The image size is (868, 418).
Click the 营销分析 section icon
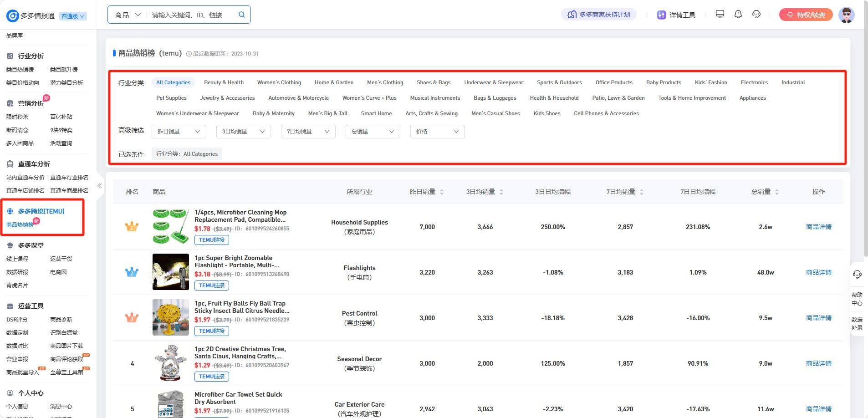click(10, 103)
